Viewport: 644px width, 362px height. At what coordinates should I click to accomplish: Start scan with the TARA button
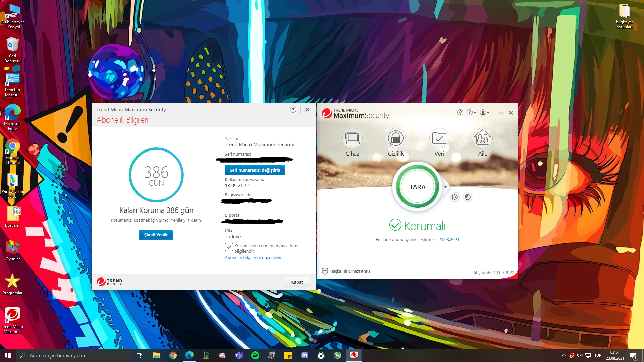417,187
